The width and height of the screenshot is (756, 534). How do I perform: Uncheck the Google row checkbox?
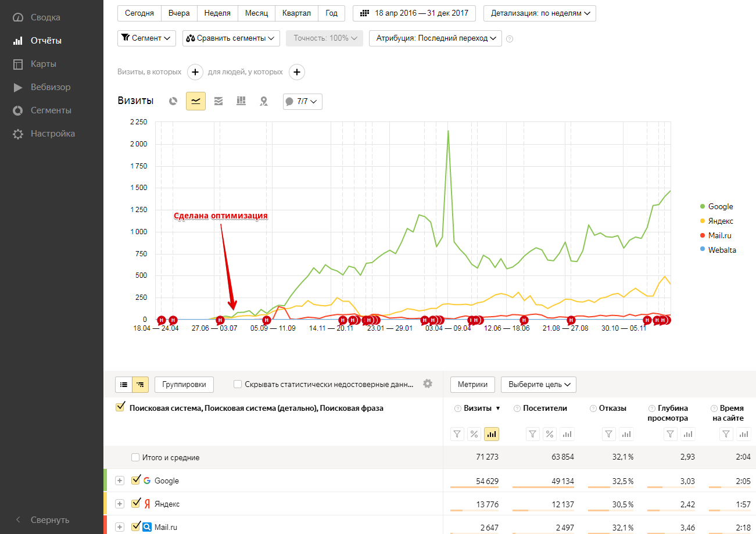point(136,480)
